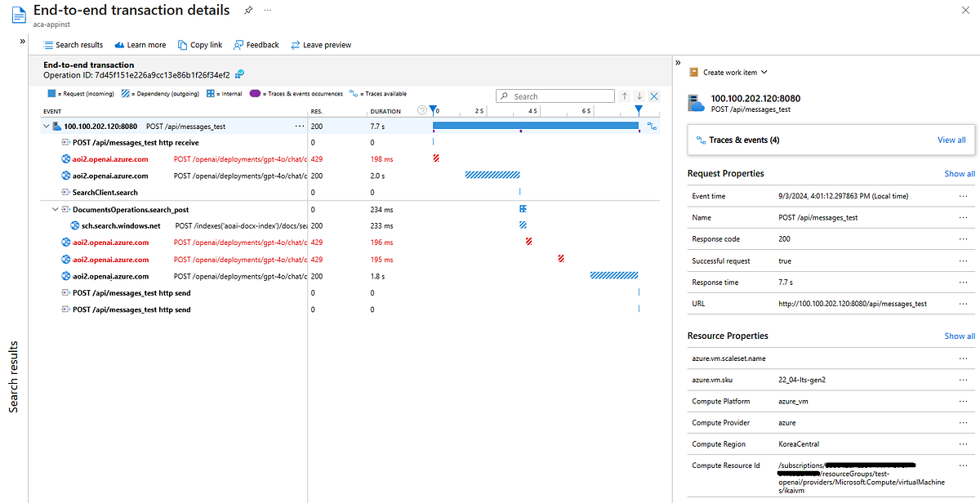Clear the timeline search with the X icon

click(654, 96)
